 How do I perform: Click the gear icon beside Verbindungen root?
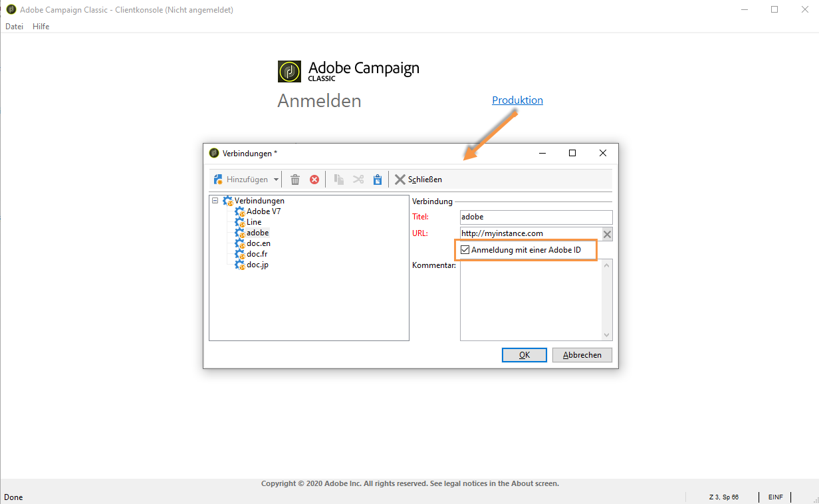click(x=228, y=200)
